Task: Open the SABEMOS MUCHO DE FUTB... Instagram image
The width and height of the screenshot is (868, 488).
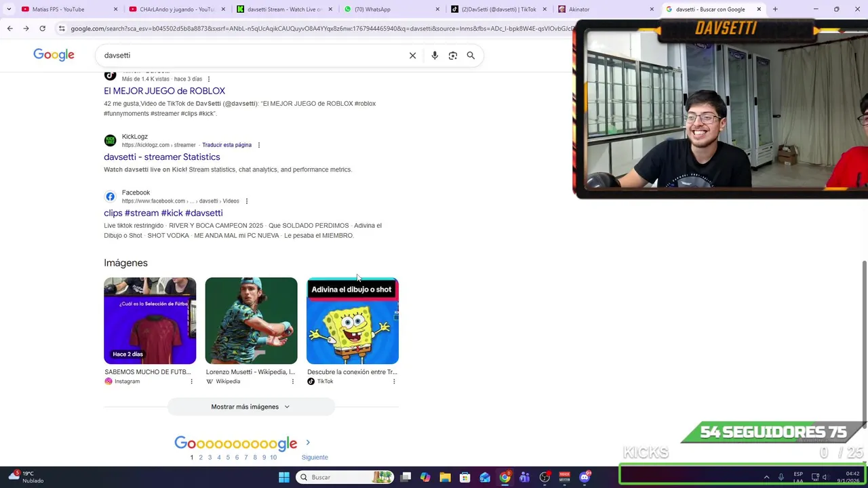Action: 150,321
